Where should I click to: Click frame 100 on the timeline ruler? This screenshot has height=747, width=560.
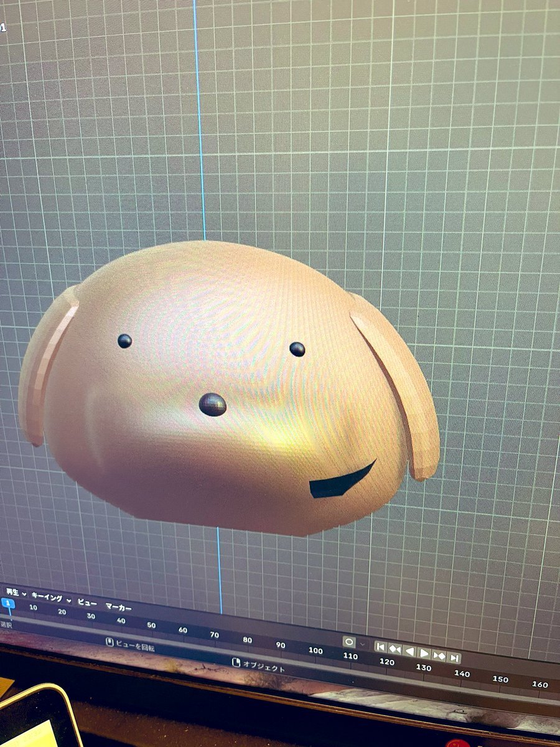pos(315,651)
